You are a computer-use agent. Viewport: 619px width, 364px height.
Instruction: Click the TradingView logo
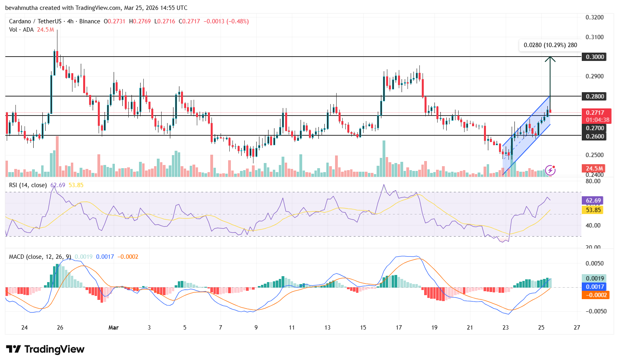(x=44, y=349)
